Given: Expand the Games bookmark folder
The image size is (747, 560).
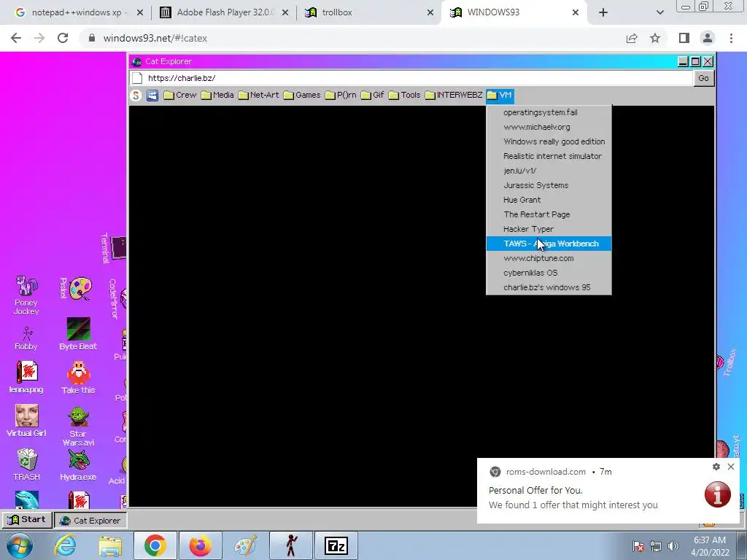Looking at the screenshot, I should pyautogui.click(x=301, y=96).
